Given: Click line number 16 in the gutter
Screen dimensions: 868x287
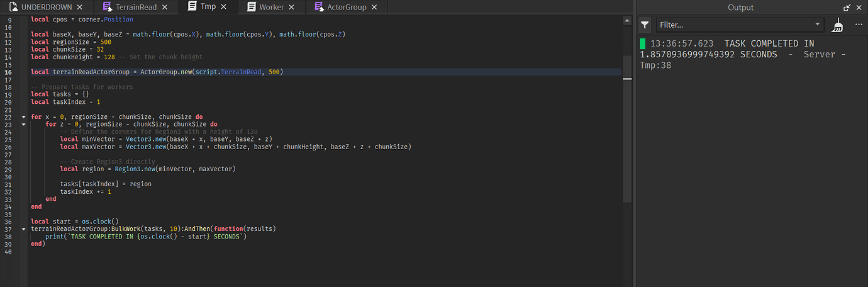Looking at the screenshot, I should 9,72.
